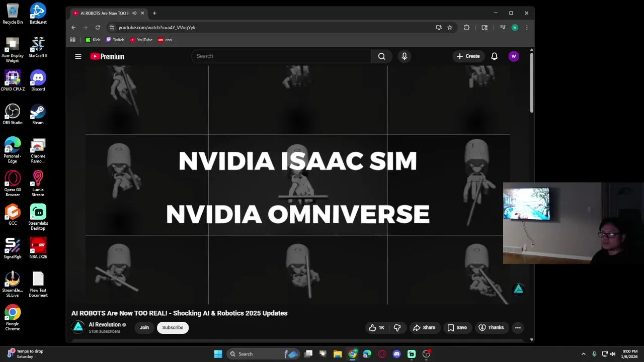The height and width of the screenshot is (362, 644).
Task: View site information icon in address bar
Action: tap(113, 28)
